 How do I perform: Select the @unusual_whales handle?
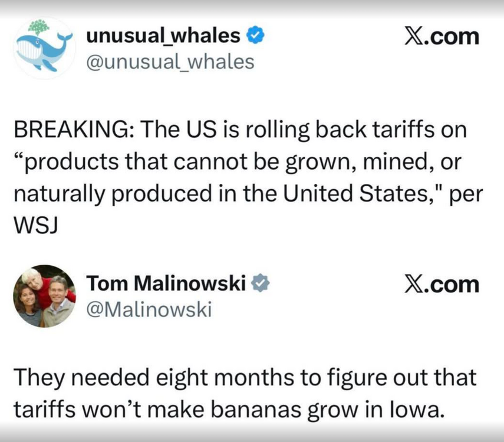(x=170, y=61)
